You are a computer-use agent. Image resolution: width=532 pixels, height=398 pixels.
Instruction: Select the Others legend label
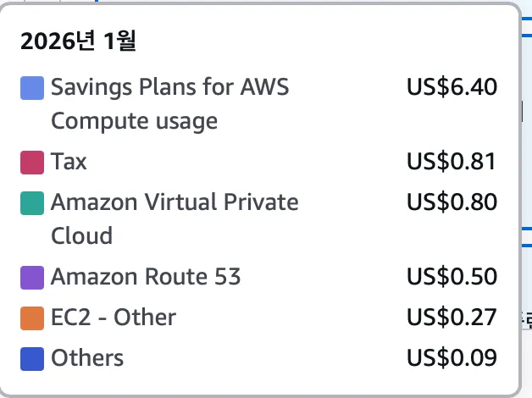(87, 358)
